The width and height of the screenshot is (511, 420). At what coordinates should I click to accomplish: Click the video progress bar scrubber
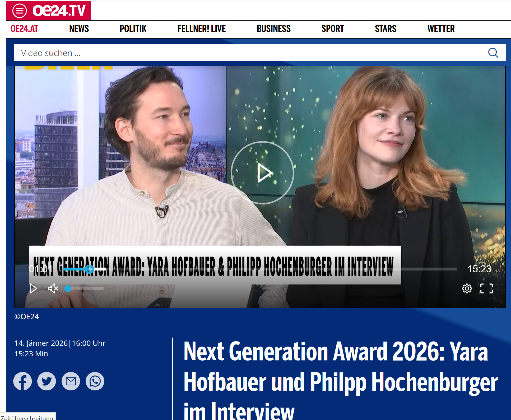coord(90,269)
